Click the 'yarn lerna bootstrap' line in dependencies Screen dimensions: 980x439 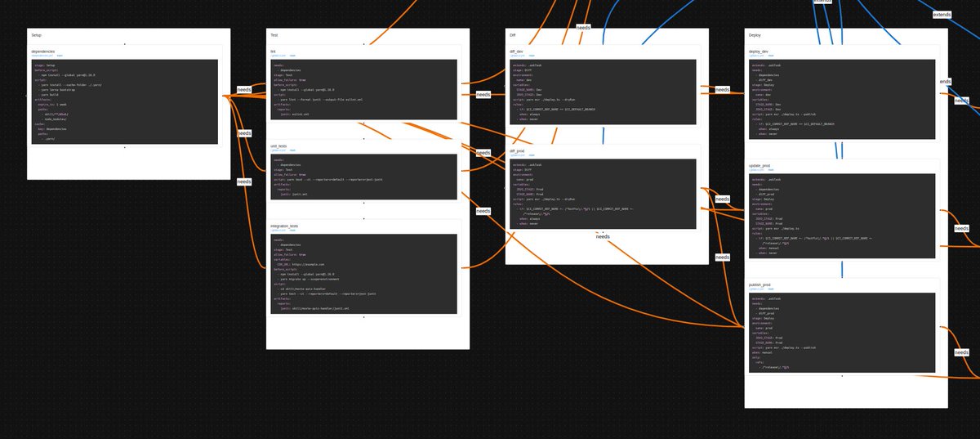(56, 89)
